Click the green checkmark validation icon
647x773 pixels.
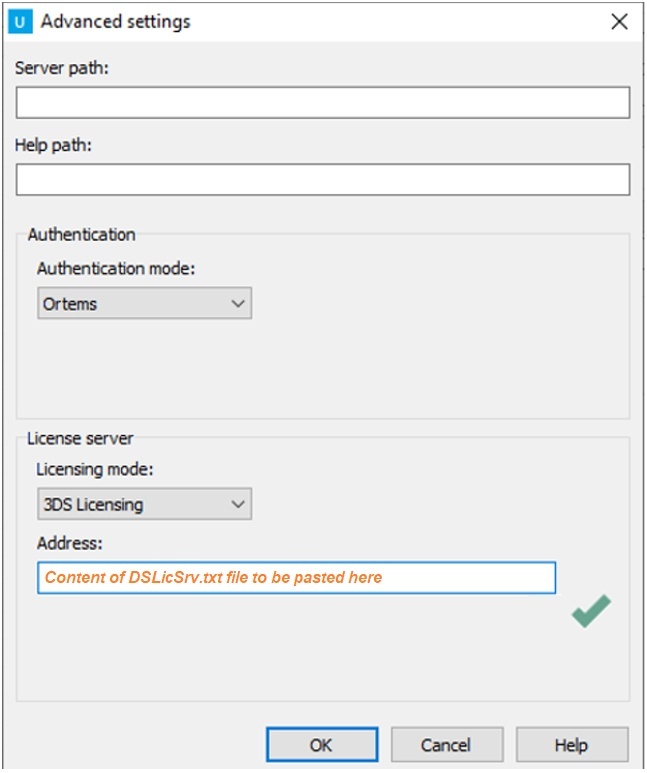coord(591,610)
